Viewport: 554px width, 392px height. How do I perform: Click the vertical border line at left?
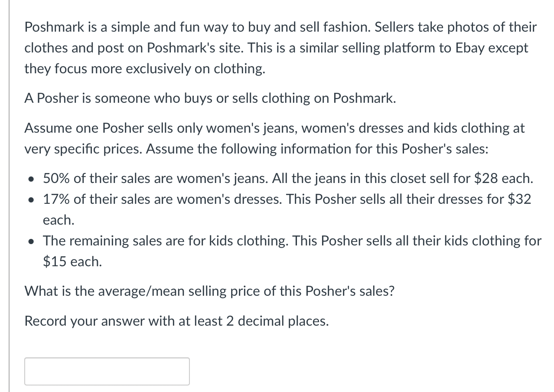tap(10, 196)
